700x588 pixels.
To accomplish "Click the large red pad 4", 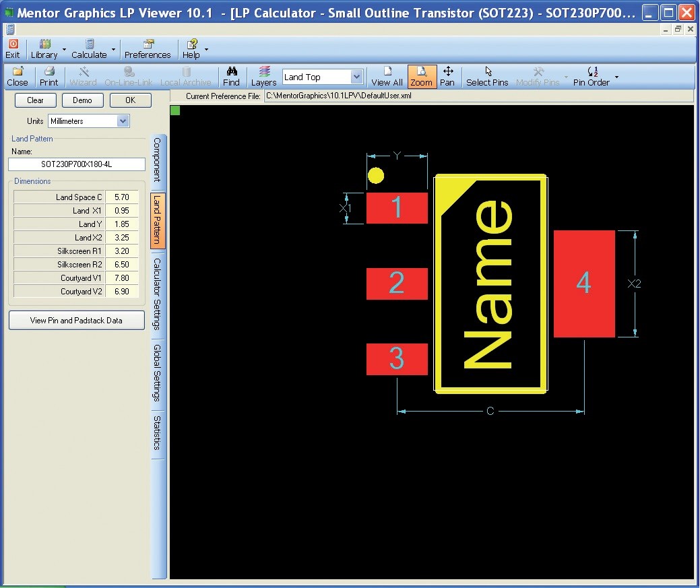I will coord(584,284).
